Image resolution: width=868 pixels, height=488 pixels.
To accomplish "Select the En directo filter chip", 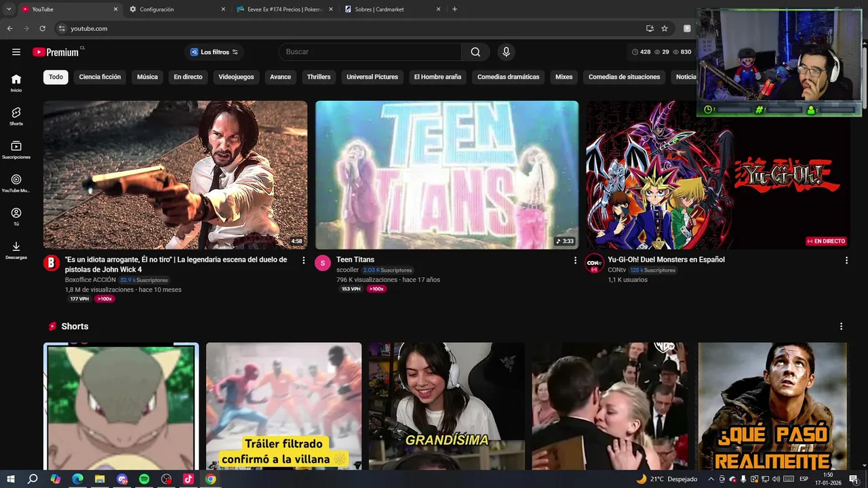I will (188, 77).
